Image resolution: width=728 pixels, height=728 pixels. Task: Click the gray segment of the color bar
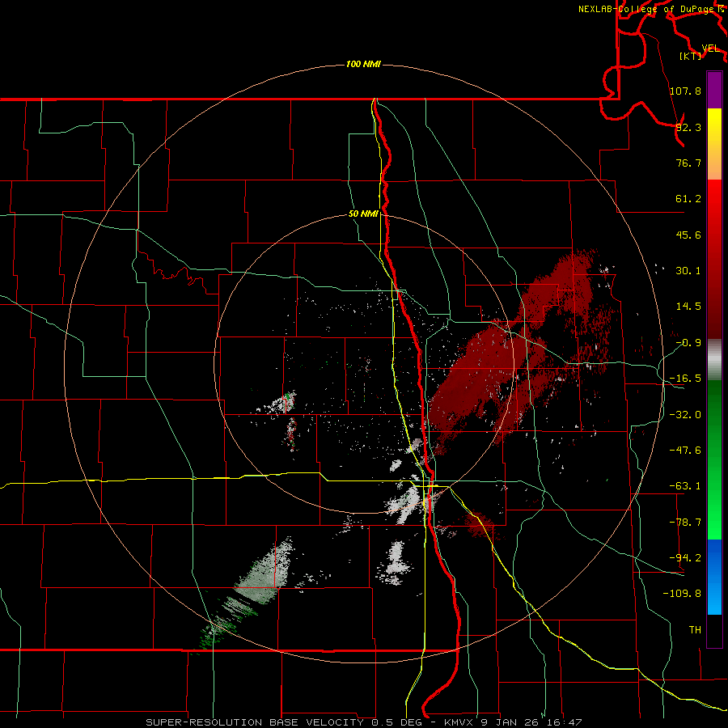click(x=714, y=360)
